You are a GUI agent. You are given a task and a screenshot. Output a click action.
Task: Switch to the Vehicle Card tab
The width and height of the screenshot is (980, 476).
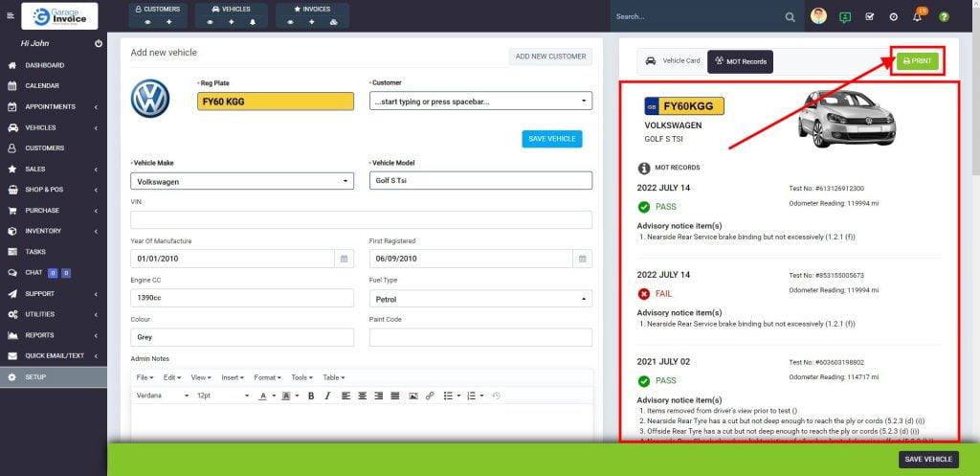[674, 61]
